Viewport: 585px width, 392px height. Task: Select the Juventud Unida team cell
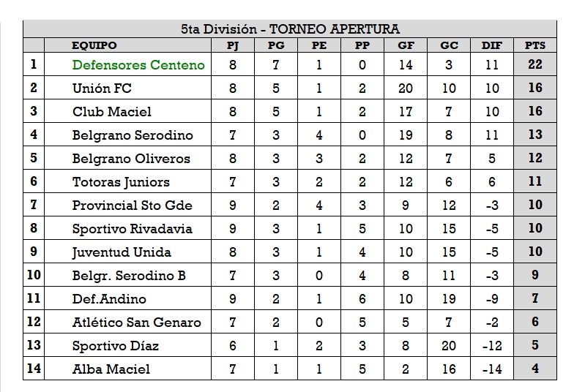pos(122,252)
